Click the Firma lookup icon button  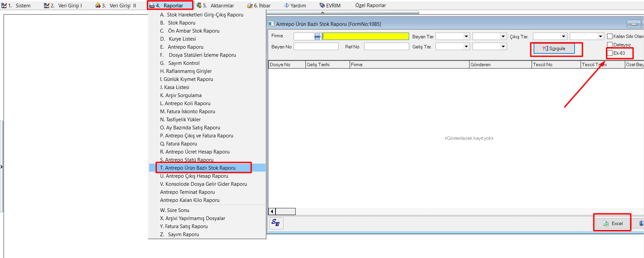click(x=317, y=36)
